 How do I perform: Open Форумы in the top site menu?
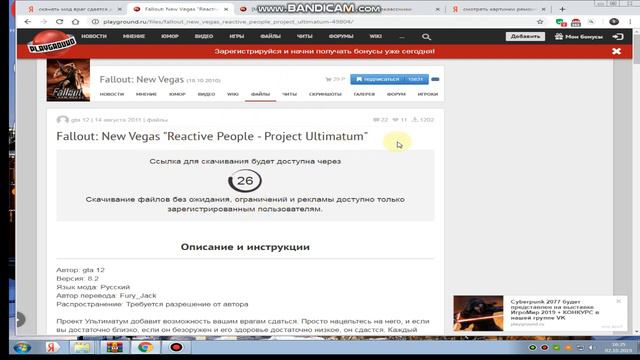[x=341, y=36]
